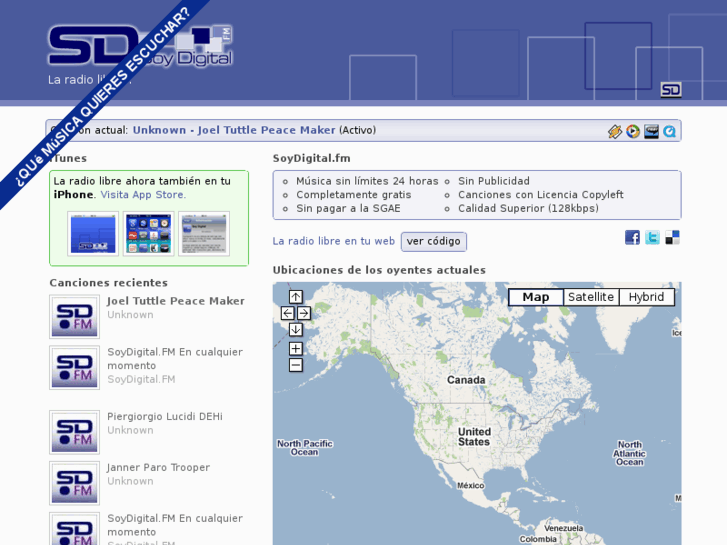
Task: Click United States label on map
Action: tap(474, 437)
